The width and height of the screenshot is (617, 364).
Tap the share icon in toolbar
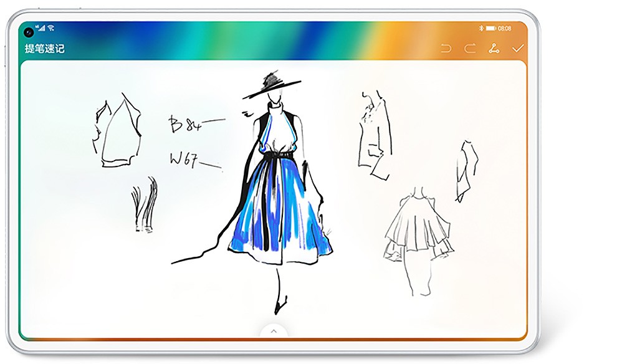click(494, 49)
